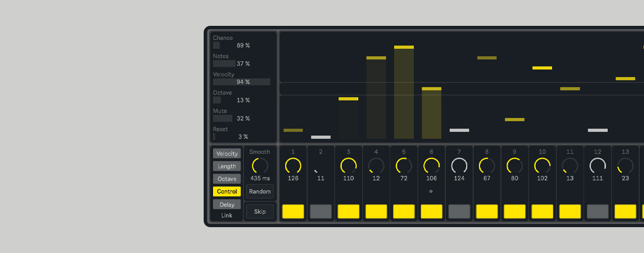Screen dimensions: 644x253
Task: Click the tallest bar in step 5
Action: [x=403, y=94]
